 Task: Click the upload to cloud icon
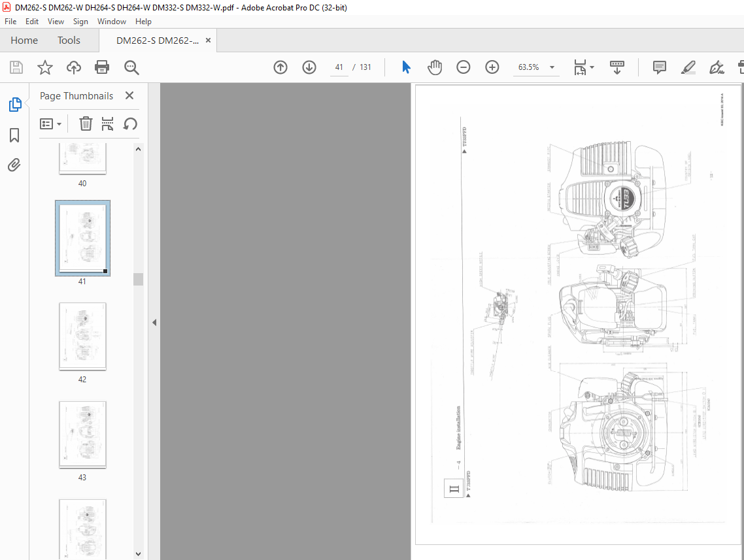click(73, 67)
